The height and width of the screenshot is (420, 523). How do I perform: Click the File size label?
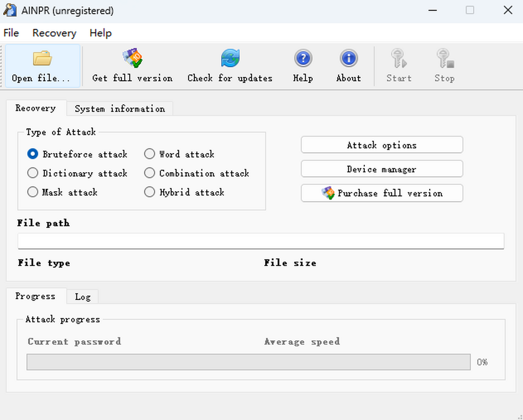click(x=290, y=263)
